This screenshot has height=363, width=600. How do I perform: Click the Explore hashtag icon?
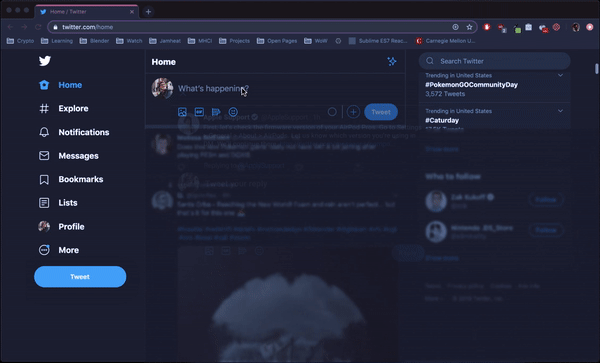(44, 109)
